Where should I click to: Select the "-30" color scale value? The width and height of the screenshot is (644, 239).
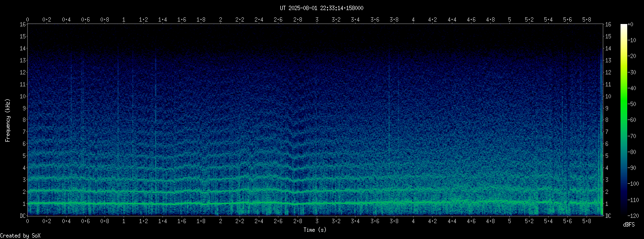point(632,72)
